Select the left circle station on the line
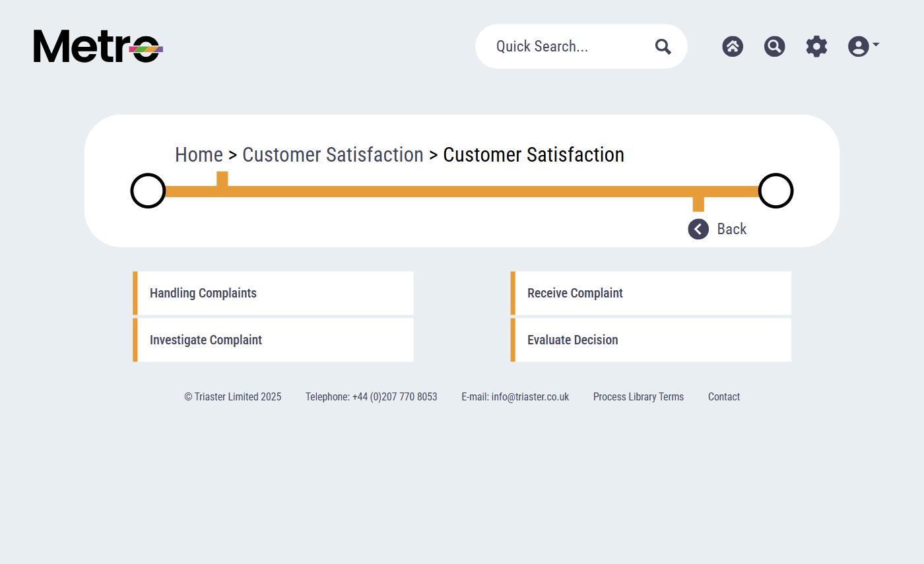This screenshot has width=924, height=564. (x=148, y=191)
